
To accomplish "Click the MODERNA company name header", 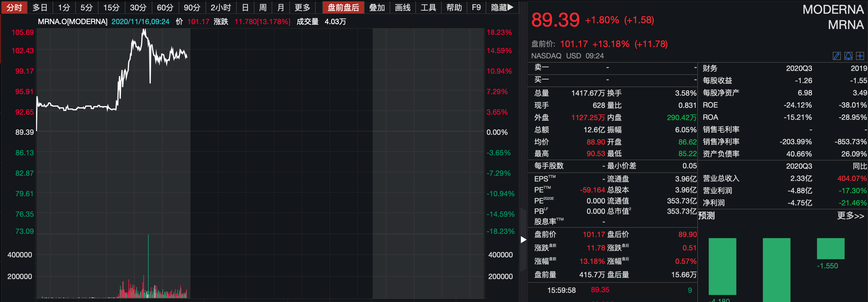I will (x=833, y=9).
